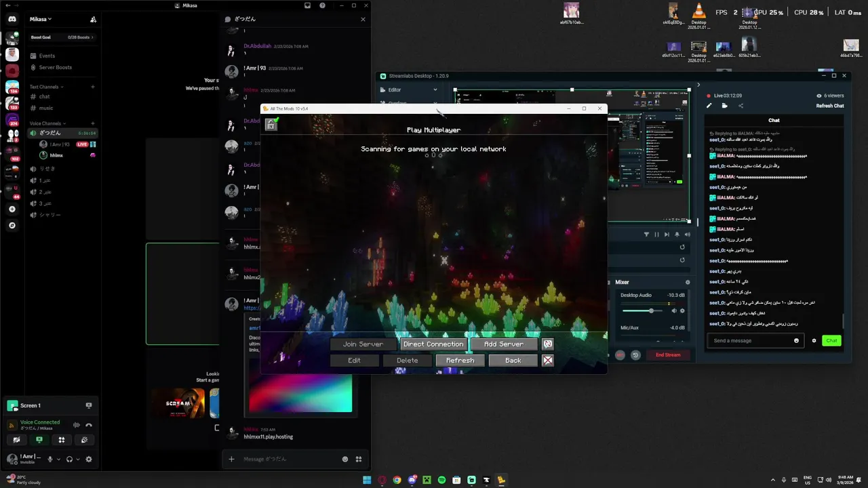Open Server Boosts item in Discord
The width and height of the screenshot is (868, 488).
(63, 67)
